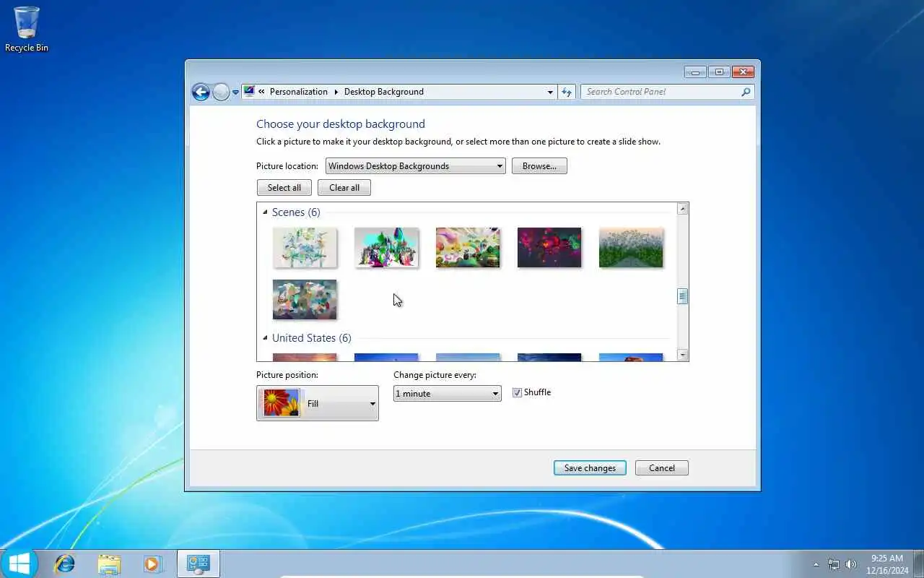Click the Scenes (6) group heading

[296, 212]
